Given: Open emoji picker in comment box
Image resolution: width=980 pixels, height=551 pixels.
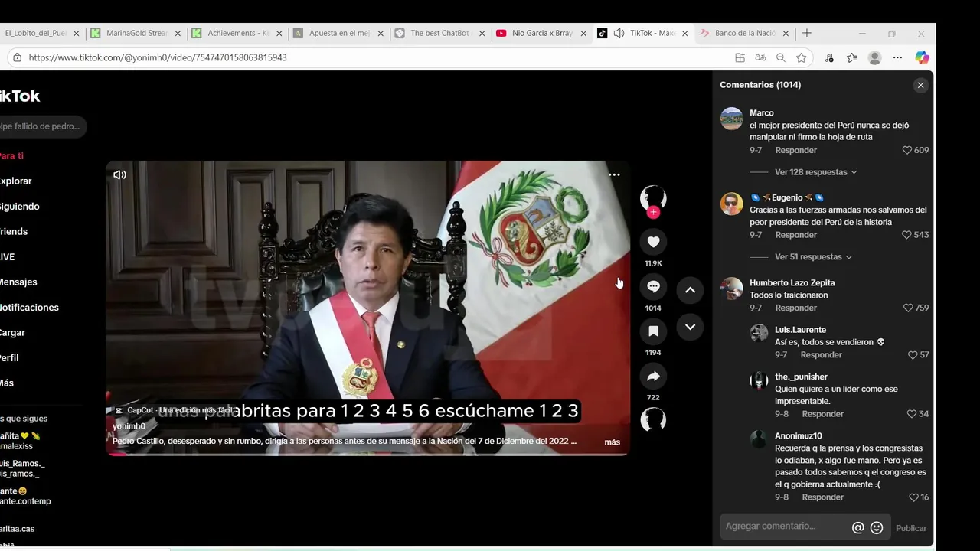Looking at the screenshot, I should click(x=877, y=528).
